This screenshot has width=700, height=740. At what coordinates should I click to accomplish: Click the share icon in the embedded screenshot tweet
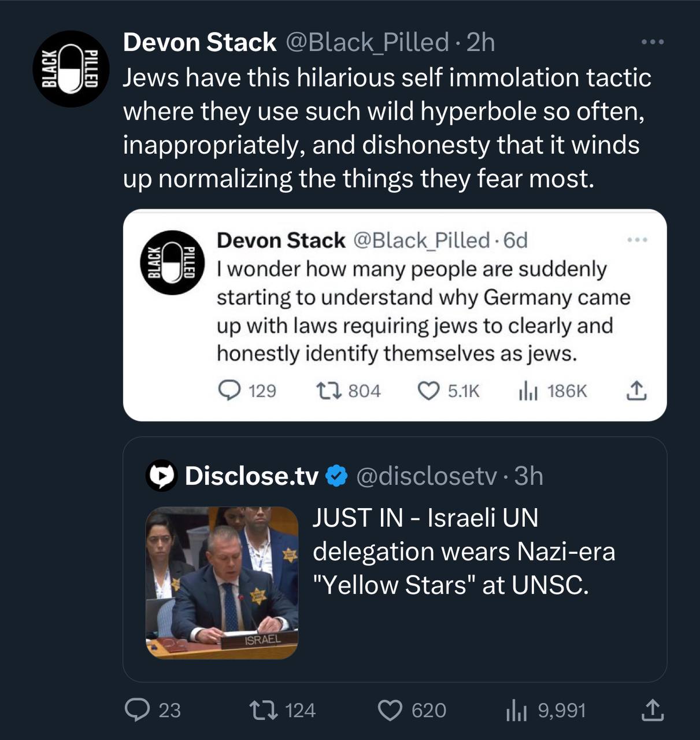pos(636,391)
